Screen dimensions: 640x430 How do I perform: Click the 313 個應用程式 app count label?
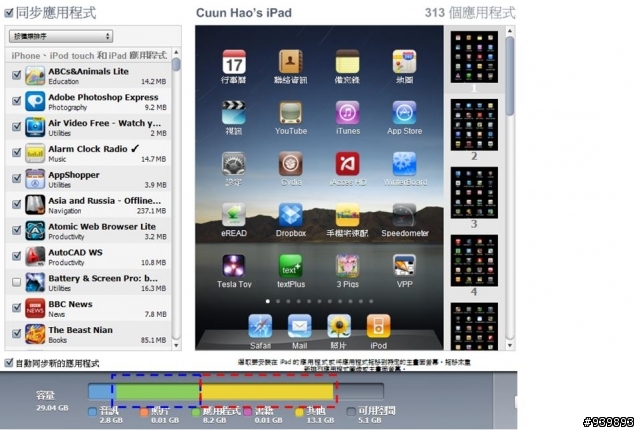coord(470,13)
